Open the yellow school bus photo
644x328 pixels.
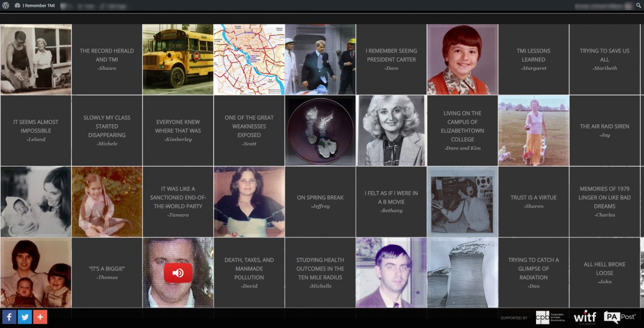tap(178, 59)
